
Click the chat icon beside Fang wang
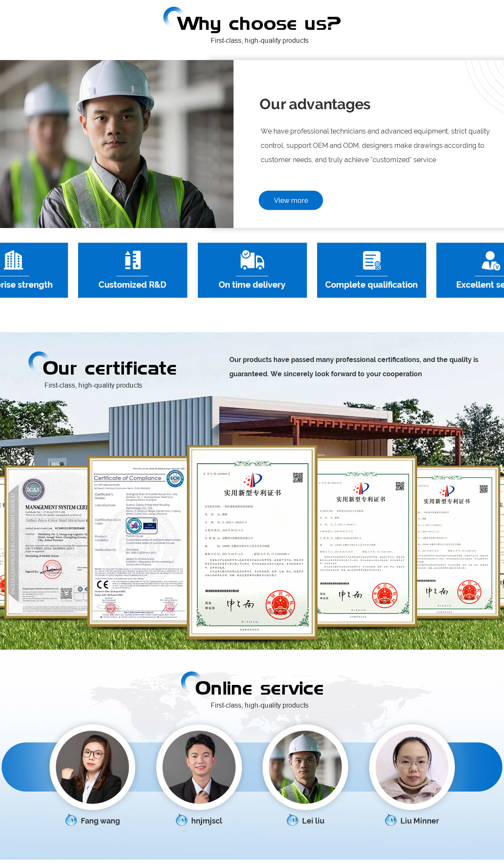tap(71, 820)
